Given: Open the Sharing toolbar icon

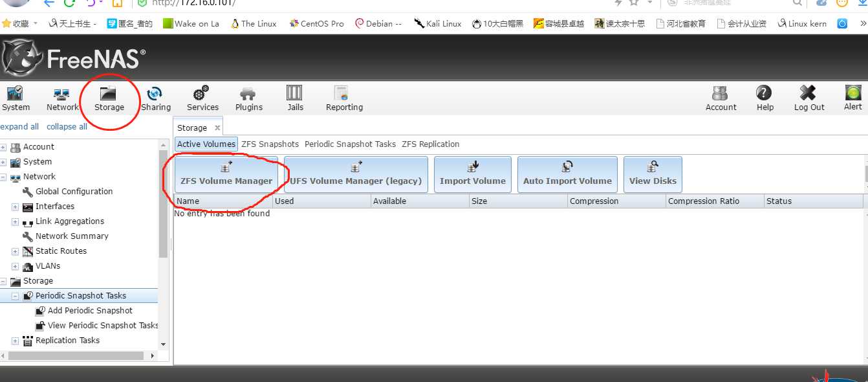Looking at the screenshot, I should click(156, 98).
